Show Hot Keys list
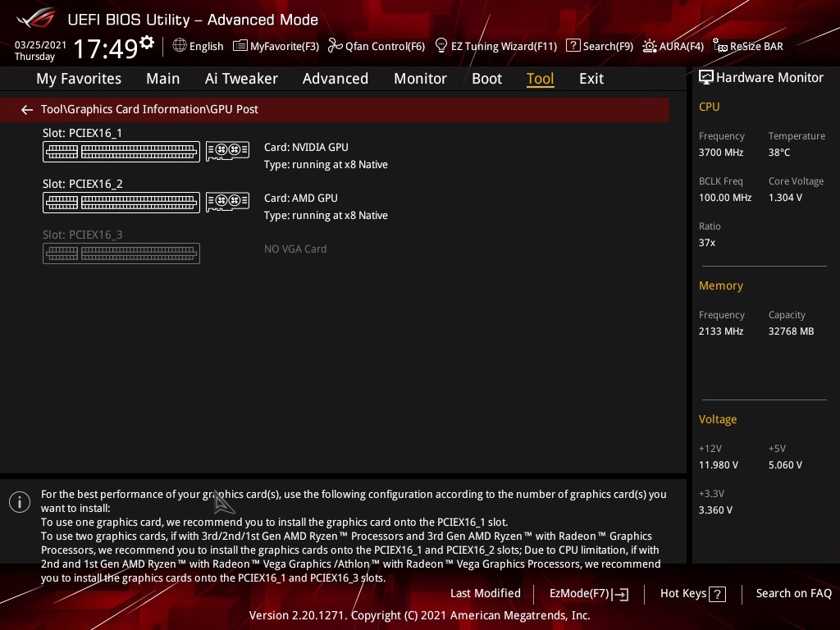 click(x=683, y=594)
